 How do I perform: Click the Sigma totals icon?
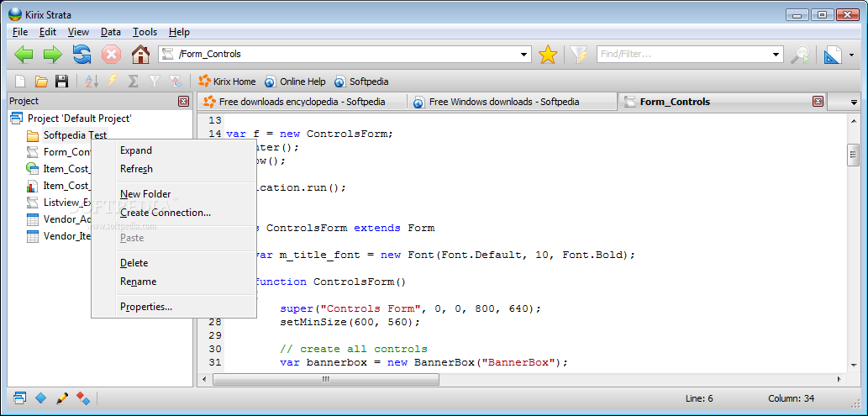pos(133,82)
